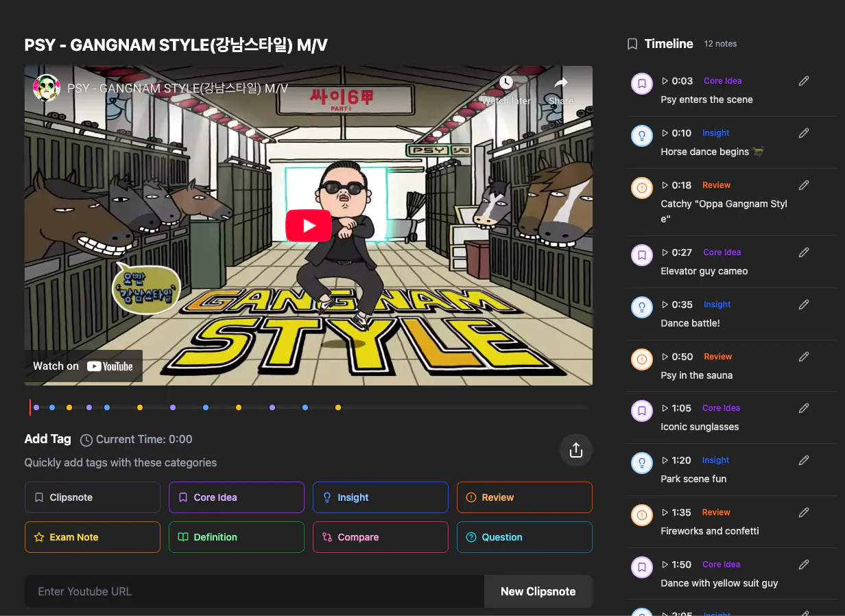
Task: Select the 'Iconic sunglasses' note text
Action: coord(700,427)
